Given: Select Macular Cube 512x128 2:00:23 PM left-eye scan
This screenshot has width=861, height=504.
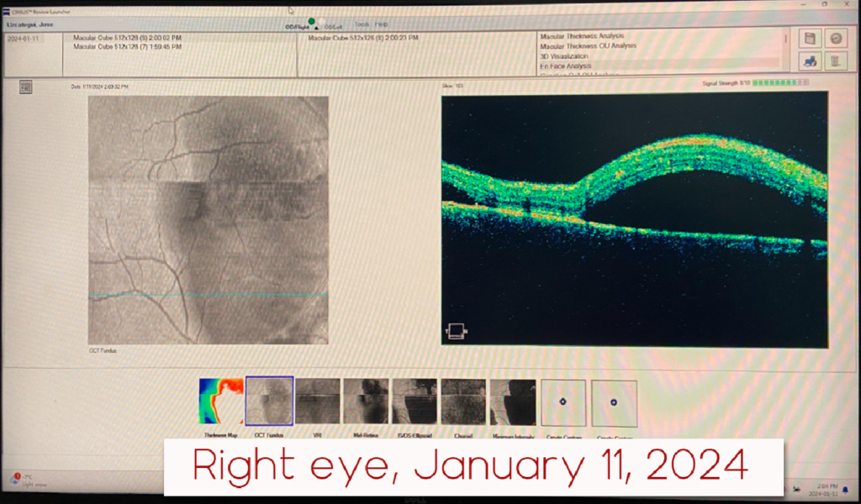Looking at the screenshot, I should (x=363, y=38).
